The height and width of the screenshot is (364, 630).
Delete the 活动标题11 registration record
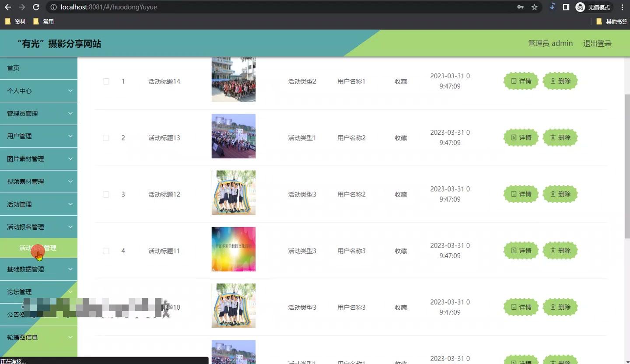coord(560,250)
